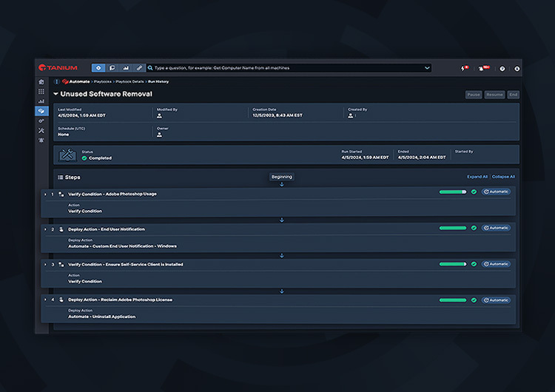The image size is (555, 392).
Task: Focus the question search field
Action: pyautogui.click(x=289, y=67)
